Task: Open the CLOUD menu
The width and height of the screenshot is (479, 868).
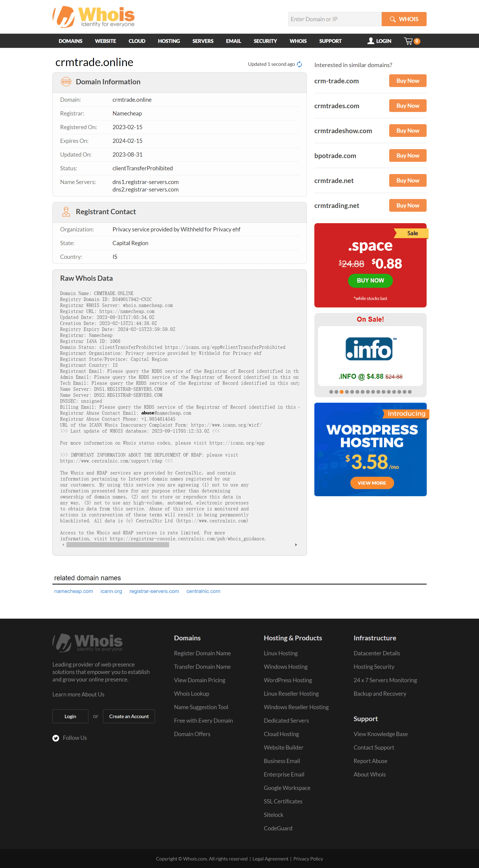Action: pyautogui.click(x=137, y=41)
